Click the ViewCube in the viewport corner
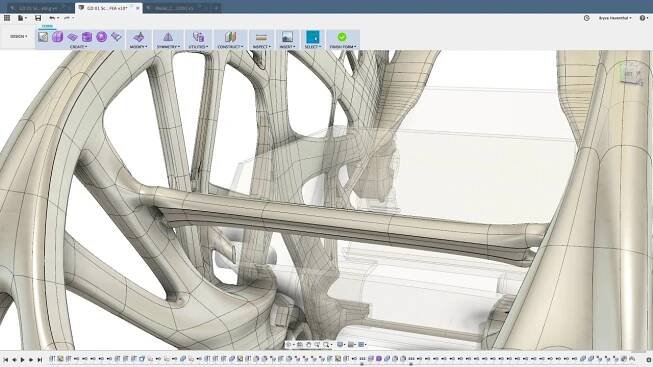 (x=631, y=74)
